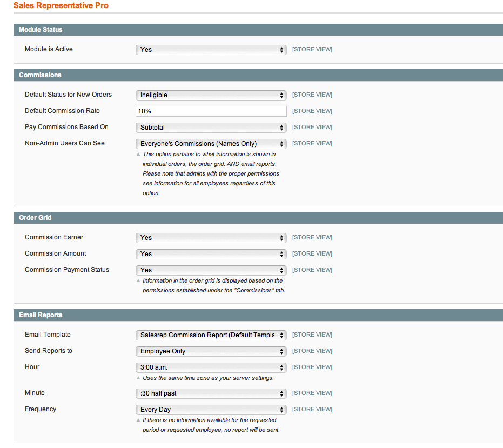Open Non-Admin Users Can See dropdown
Screen dimensions: 503x448
click(x=211, y=144)
